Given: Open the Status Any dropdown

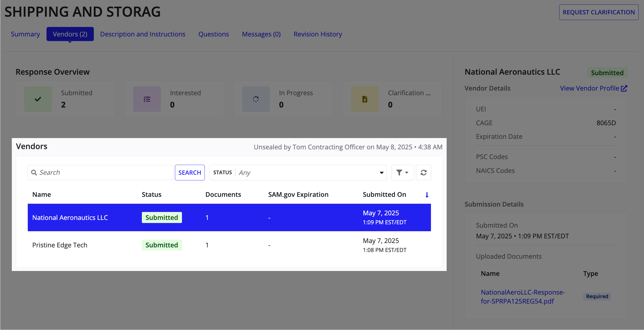Looking at the screenshot, I should click(298, 172).
